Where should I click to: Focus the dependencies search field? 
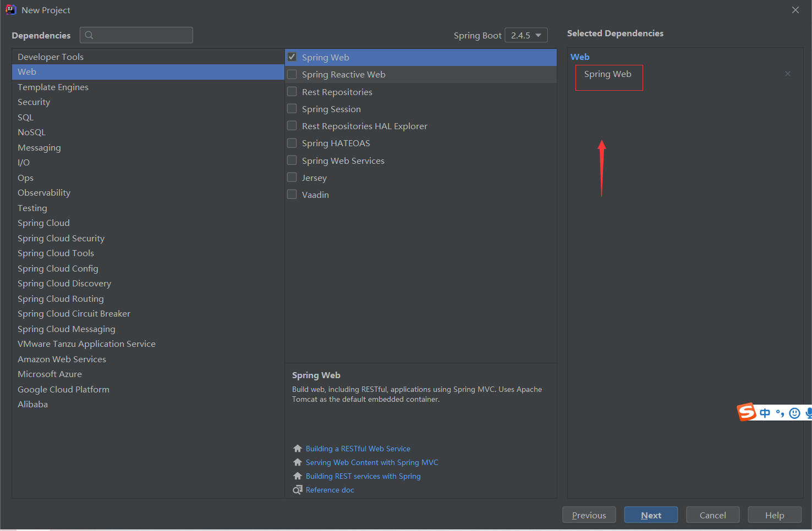[x=136, y=35]
